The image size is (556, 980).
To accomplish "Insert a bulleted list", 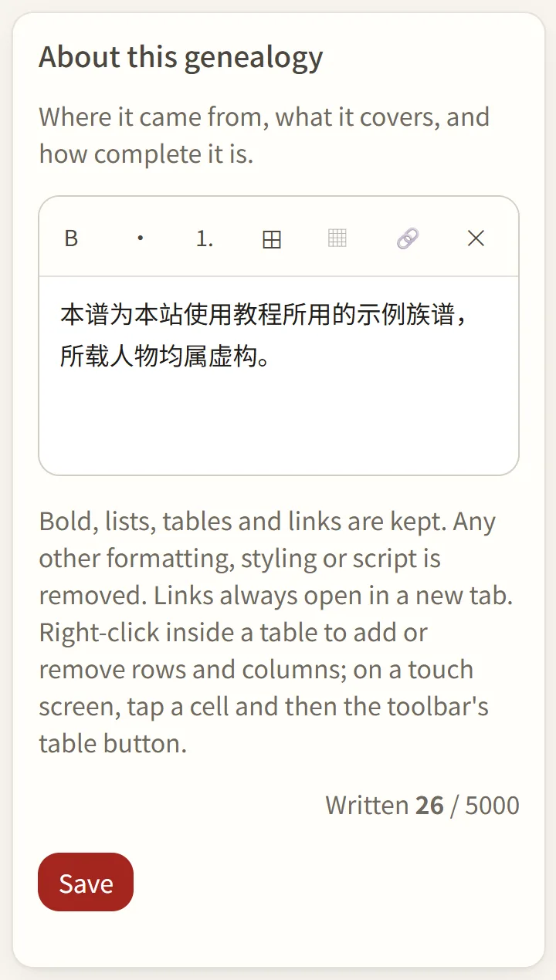I will [x=140, y=238].
